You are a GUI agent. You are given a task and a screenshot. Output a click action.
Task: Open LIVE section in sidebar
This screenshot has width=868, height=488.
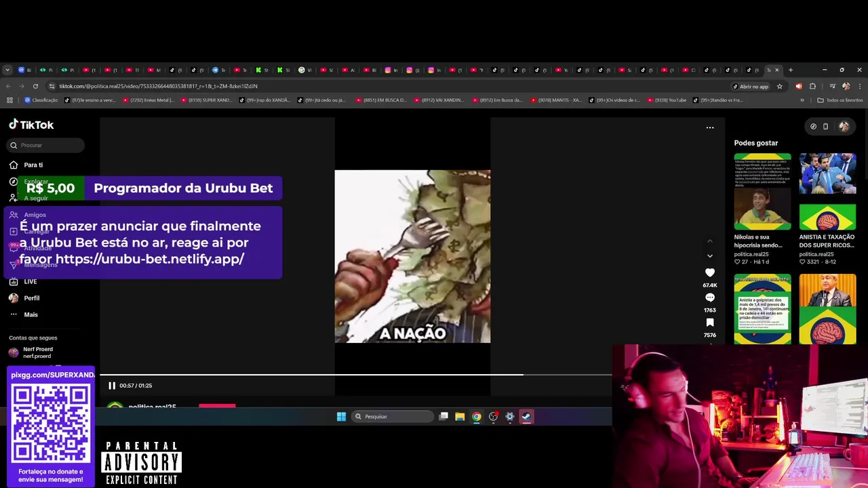tap(23, 281)
